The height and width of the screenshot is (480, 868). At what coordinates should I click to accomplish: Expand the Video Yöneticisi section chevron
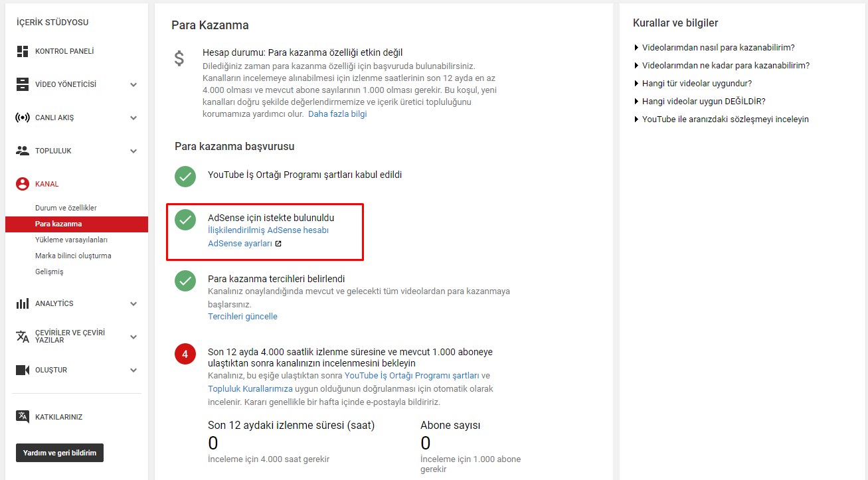133,84
